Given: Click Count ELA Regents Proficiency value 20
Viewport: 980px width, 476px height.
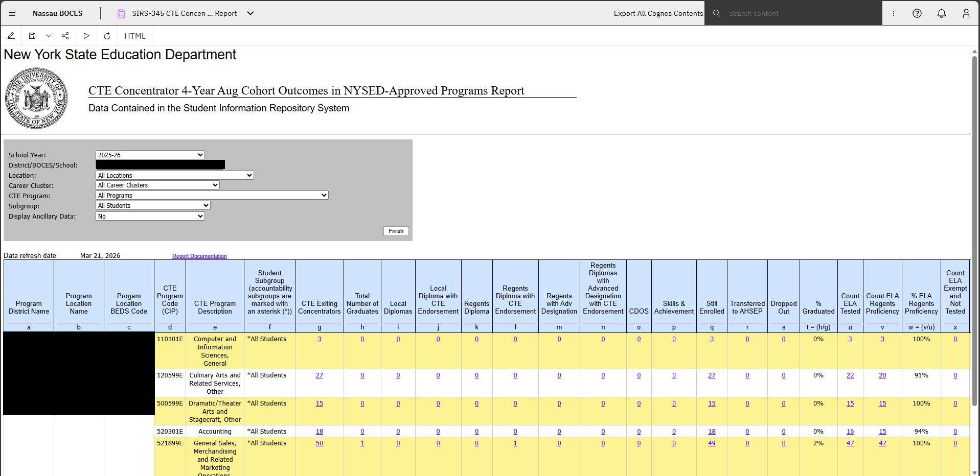Looking at the screenshot, I should (882, 375).
